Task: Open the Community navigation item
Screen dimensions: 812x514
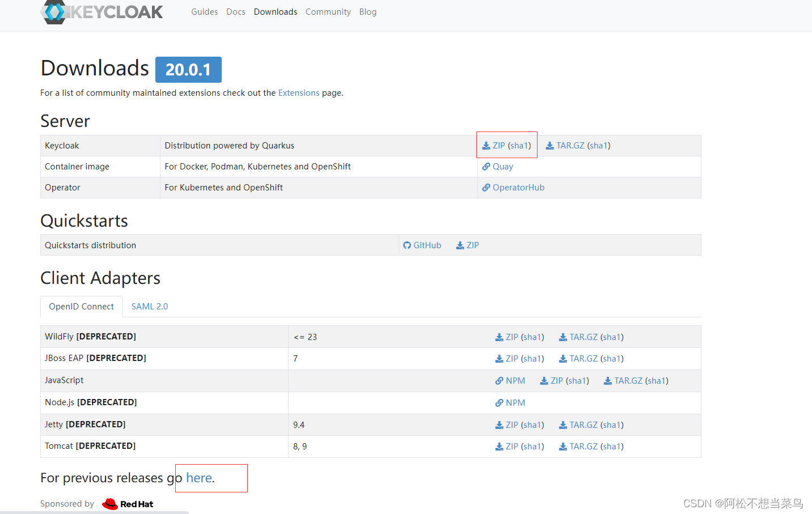Action: coord(328,12)
